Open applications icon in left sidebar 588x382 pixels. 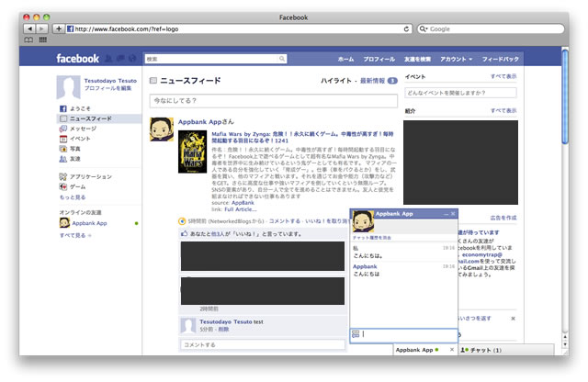click(x=63, y=176)
